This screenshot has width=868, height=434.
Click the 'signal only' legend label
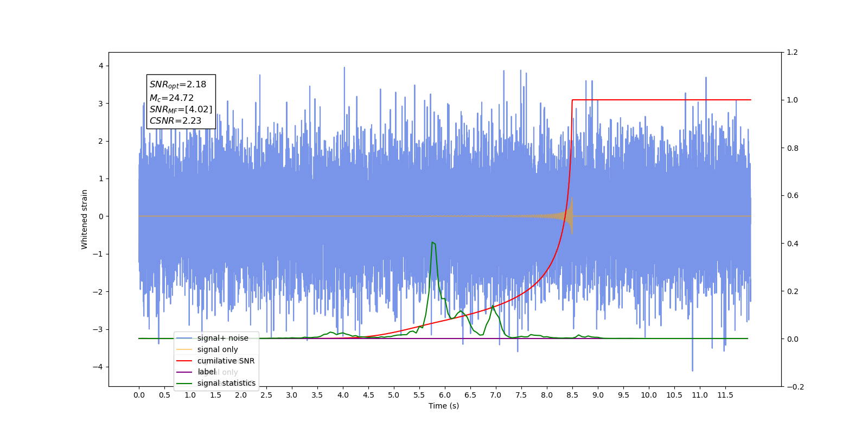218,349
